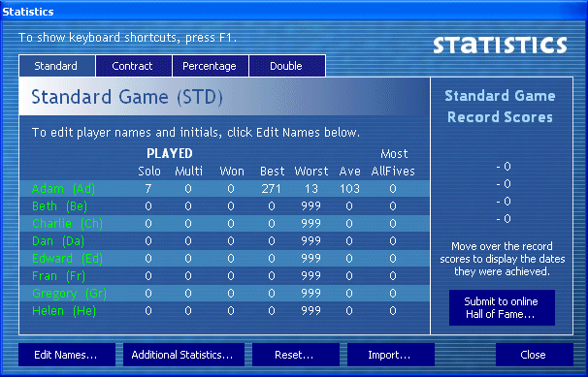Click Beth's Worst value 999

click(310, 206)
